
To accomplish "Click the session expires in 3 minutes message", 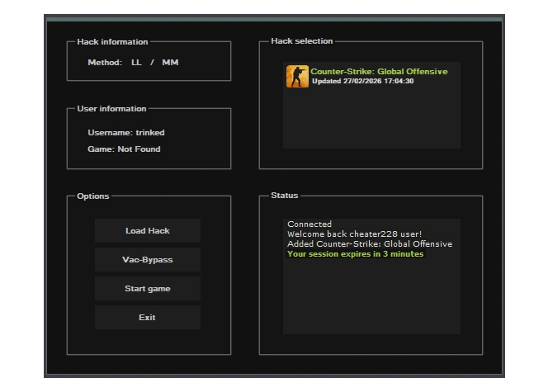I will click(355, 254).
